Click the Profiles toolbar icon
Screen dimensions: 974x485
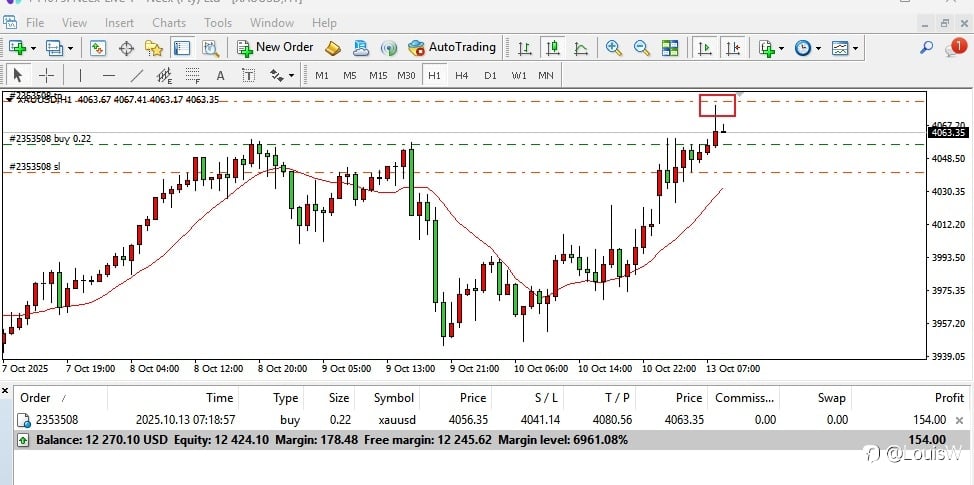pyautogui.click(x=55, y=47)
